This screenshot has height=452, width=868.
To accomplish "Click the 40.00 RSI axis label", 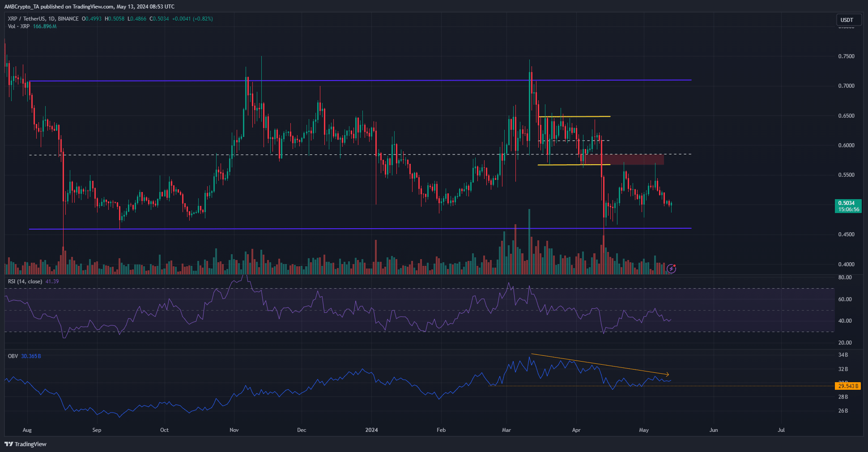I will (845, 321).
